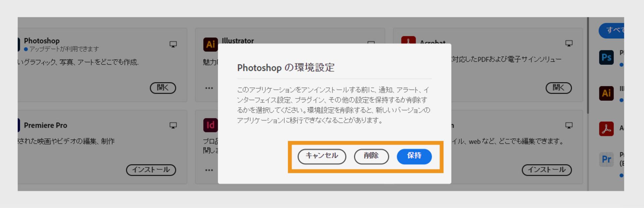
Task: Click the Illustrator Ai app icon in the card
Action: 210,45
